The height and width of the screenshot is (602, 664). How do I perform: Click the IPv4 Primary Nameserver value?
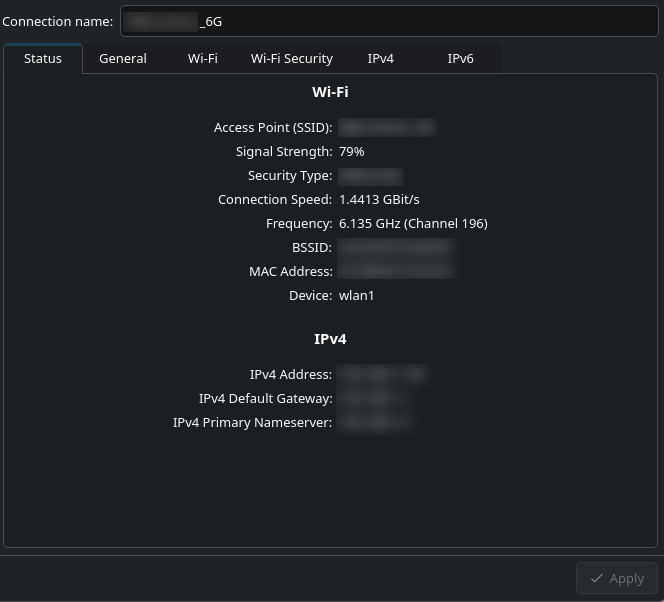[374, 423]
